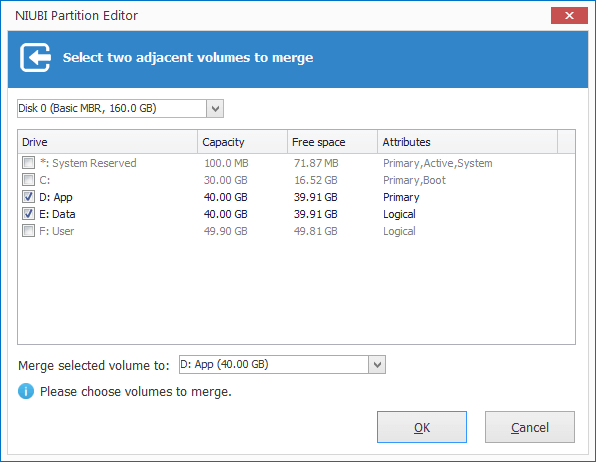Click the '100.0 MB' capacity cell

pyautogui.click(x=226, y=163)
